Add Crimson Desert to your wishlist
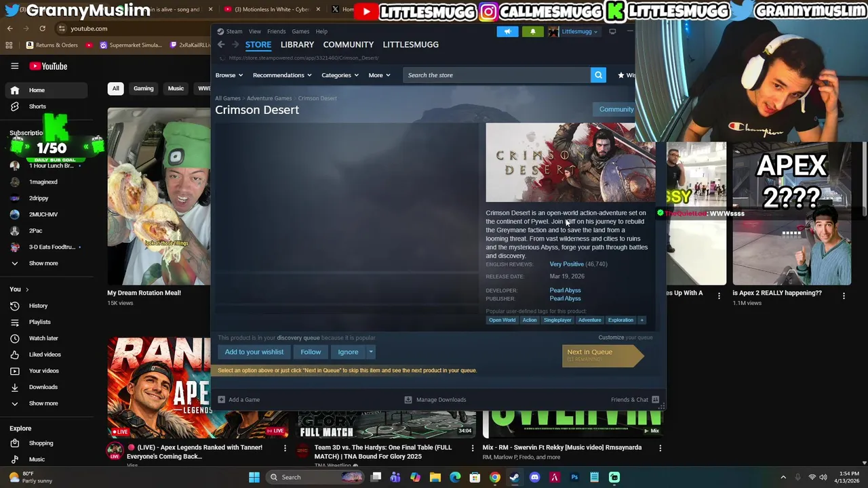This screenshot has height=488, width=868. click(x=254, y=352)
